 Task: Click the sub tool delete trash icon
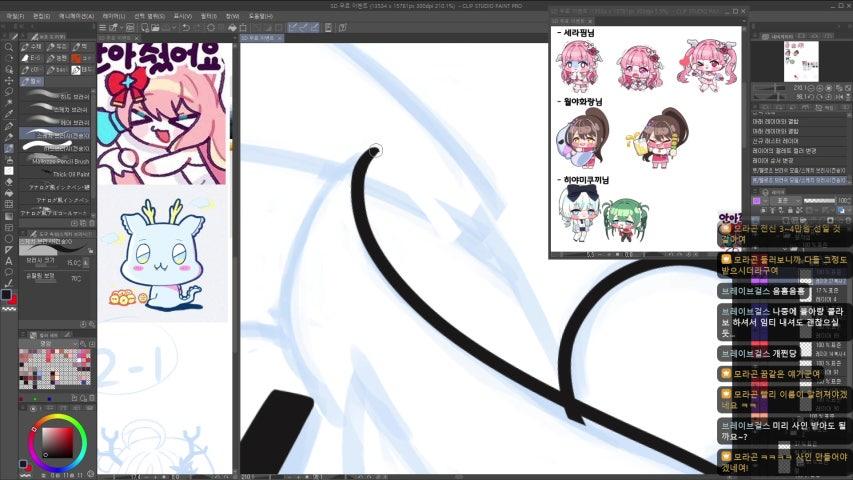click(91, 223)
